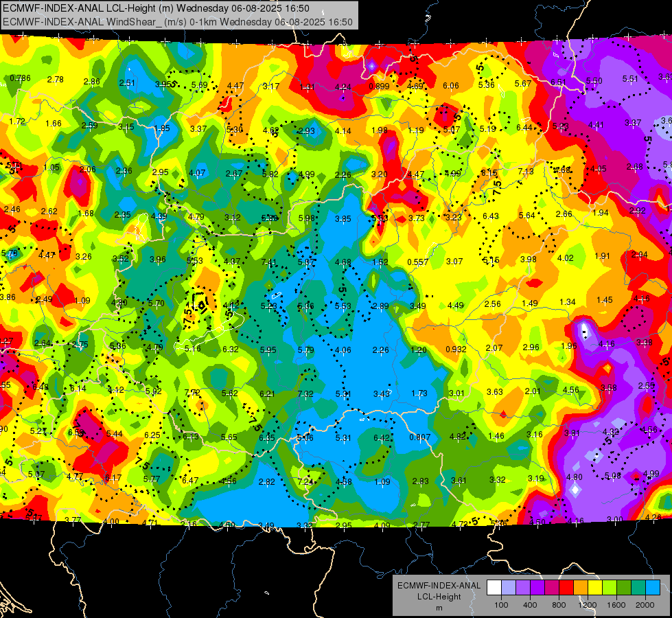This screenshot has width=672, height=618.
Task: Click the lime green swatch in the legend
Action: [609, 588]
